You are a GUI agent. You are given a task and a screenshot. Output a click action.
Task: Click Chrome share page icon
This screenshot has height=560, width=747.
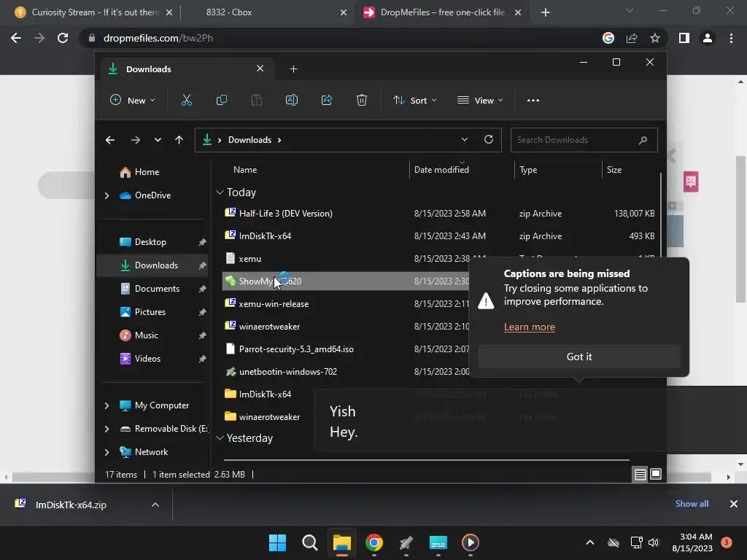tap(632, 38)
